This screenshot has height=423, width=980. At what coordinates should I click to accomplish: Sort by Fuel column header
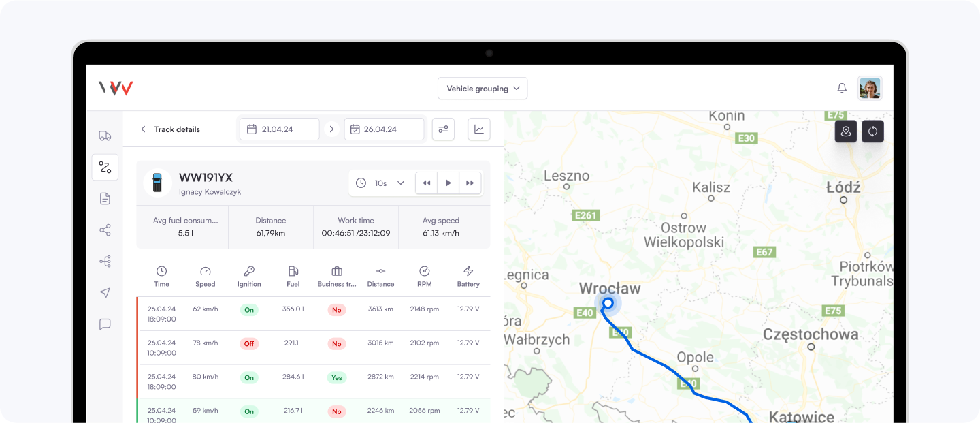[293, 277]
